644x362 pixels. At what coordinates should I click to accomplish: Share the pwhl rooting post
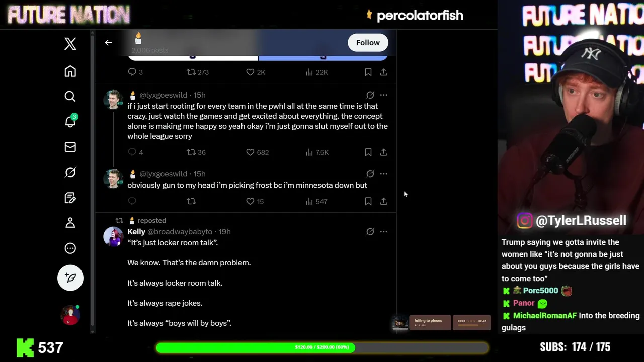(x=383, y=152)
